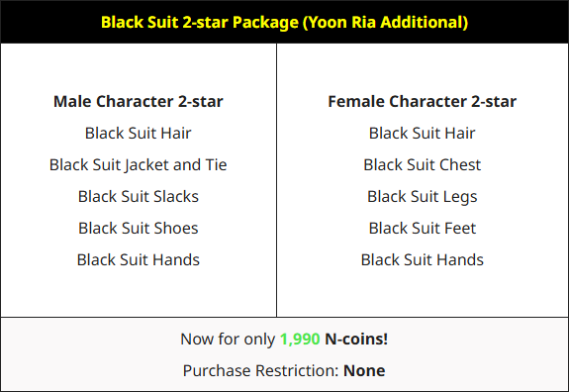Screen dimensions: 569x392
Task: Click the green 1,990 price
Action: click(x=300, y=340)
